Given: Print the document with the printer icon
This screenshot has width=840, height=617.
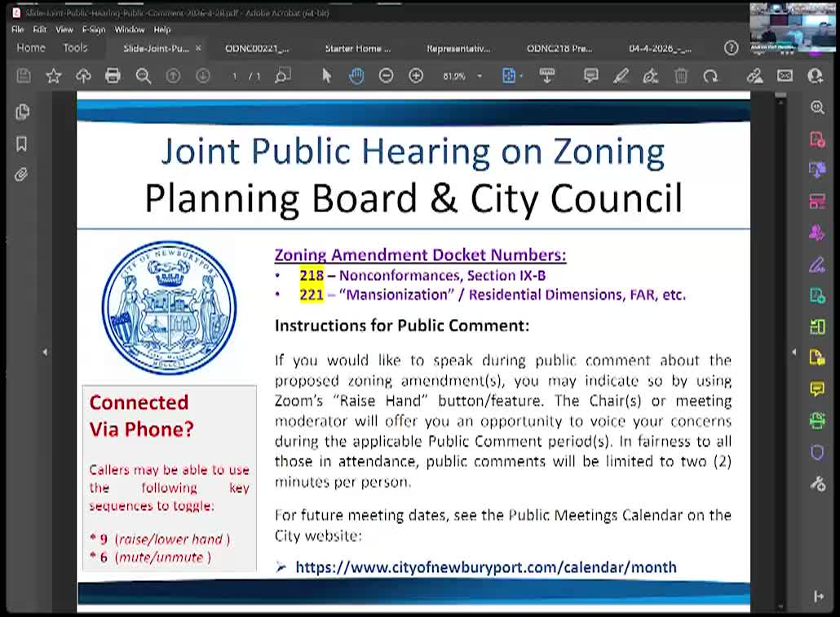Looking at the screenshot, I should pos(113,76).
